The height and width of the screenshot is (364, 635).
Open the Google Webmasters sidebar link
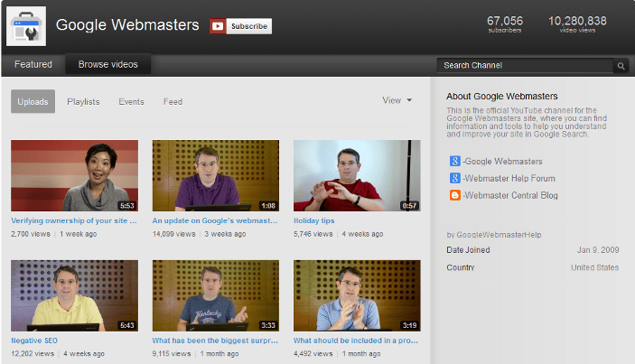tap(502, 161)
